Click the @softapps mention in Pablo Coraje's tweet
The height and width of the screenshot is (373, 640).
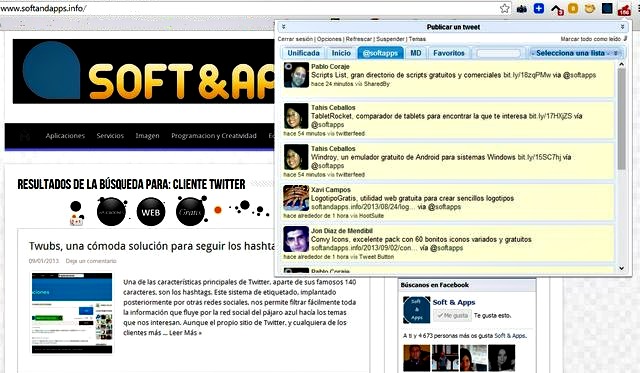(x=580, y=75)
